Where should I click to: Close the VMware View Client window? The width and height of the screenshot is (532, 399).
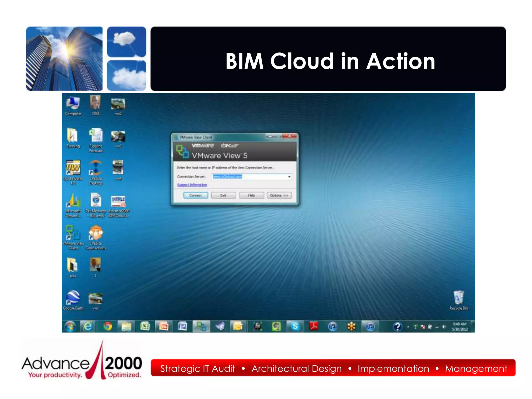coord(290,136)
